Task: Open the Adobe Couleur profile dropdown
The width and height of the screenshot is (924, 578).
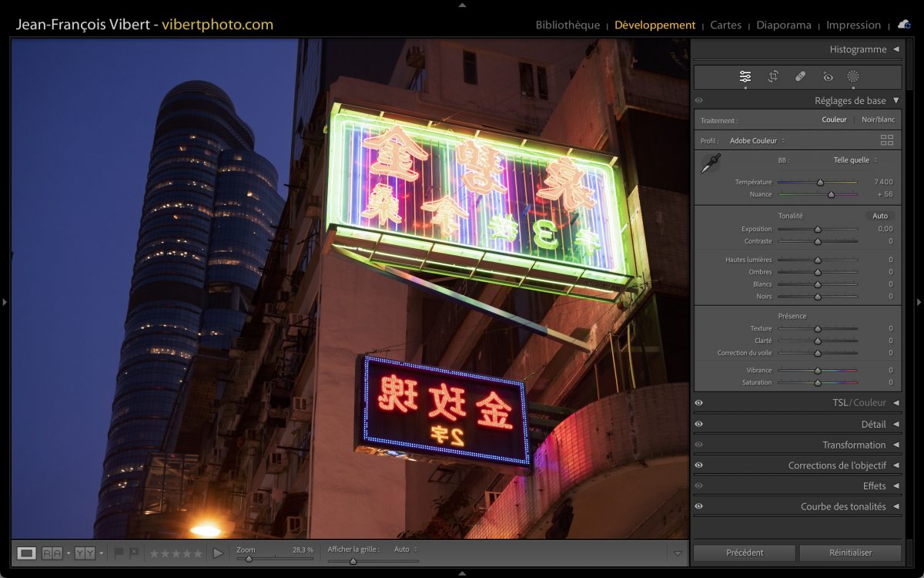Action: pyautogui.click(x=757, y=141)
